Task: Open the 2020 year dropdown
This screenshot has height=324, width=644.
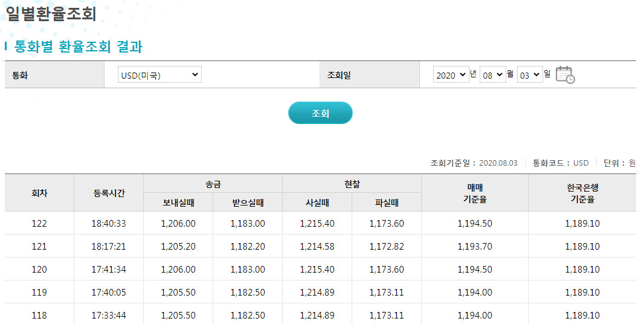Action: click(x=451, y=74)
